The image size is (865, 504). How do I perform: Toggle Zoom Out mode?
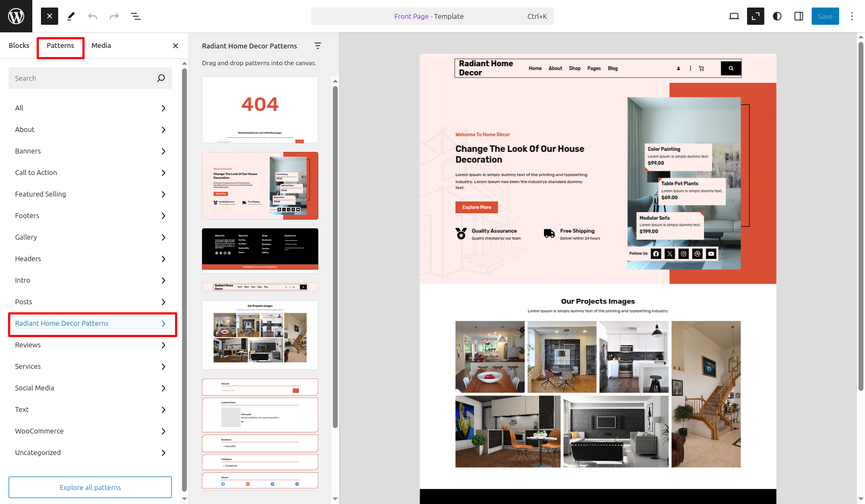click(x=755, y=16)
